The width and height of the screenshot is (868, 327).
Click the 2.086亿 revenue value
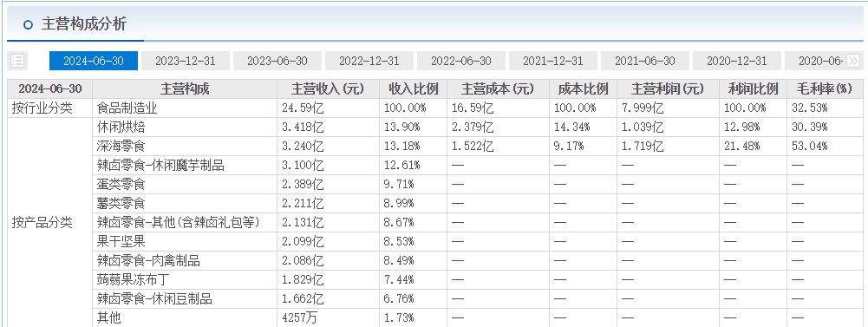tap(303, 260)
